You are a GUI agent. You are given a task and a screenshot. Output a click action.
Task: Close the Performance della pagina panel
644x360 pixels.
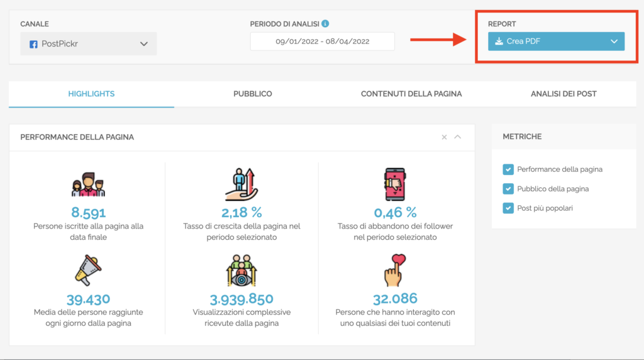pos(444,137)
